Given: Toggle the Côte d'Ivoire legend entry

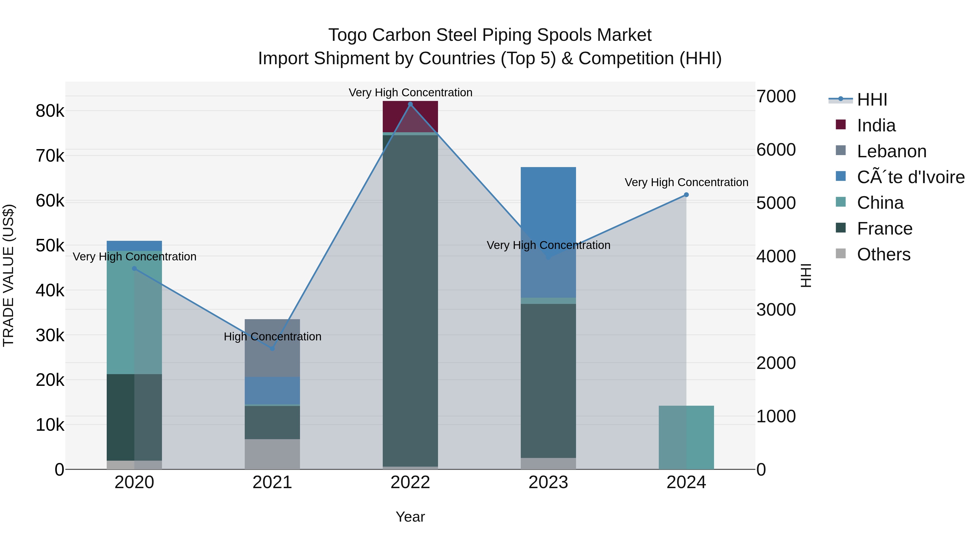Looking at the screenshot, I should pyautogui.click(x=900, y=177).
